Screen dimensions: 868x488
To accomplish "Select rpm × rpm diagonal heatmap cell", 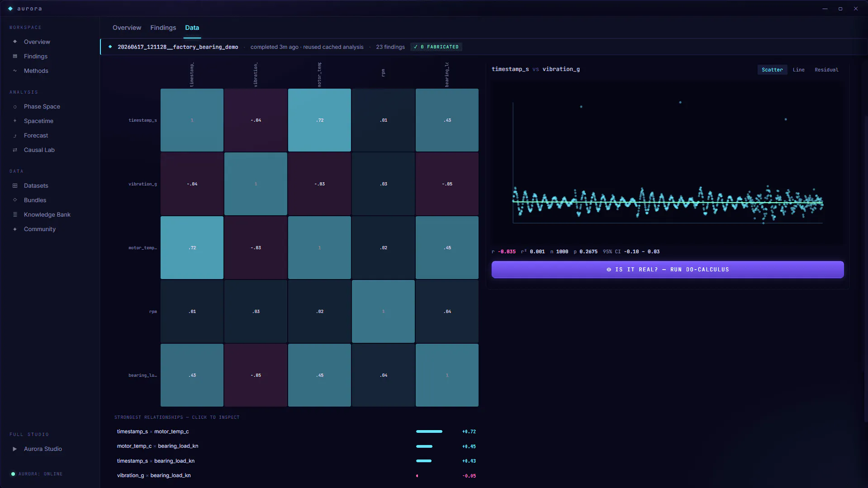I will pyautogui.click(x=383, y=311).
